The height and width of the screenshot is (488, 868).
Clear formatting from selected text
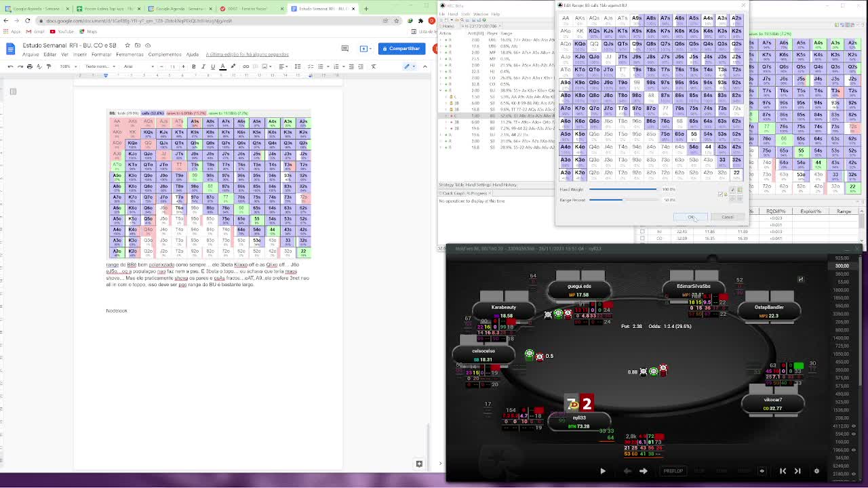point(374,66)
